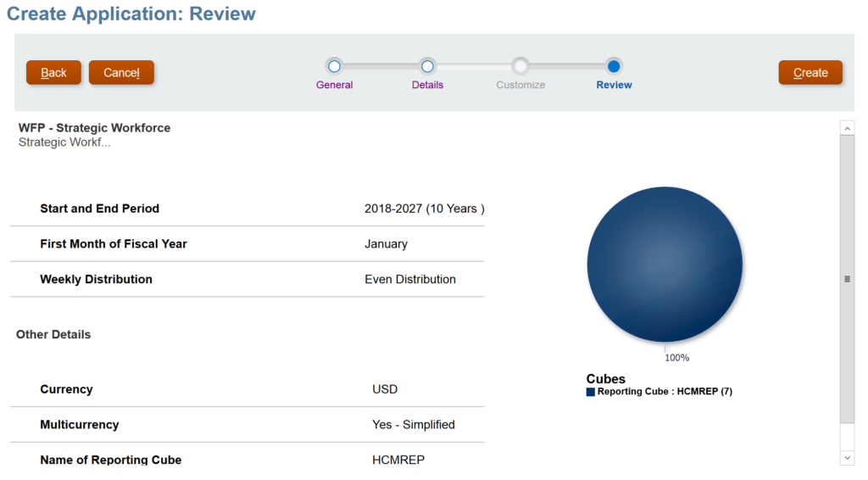Click the 'Currency' label
The height and width of the screenshot is (480, 868).
point(66,389)
